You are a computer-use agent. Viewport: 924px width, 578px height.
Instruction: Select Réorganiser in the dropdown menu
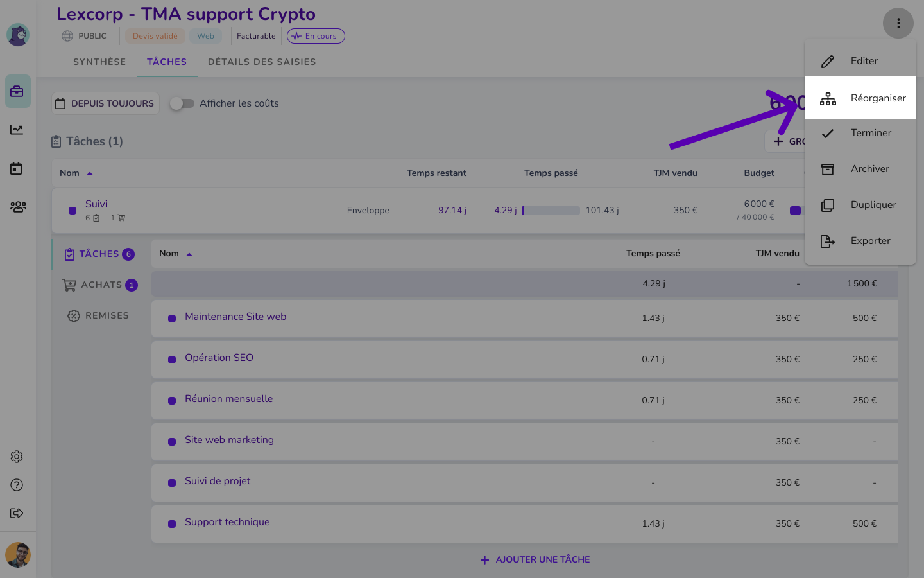[860, 98]
